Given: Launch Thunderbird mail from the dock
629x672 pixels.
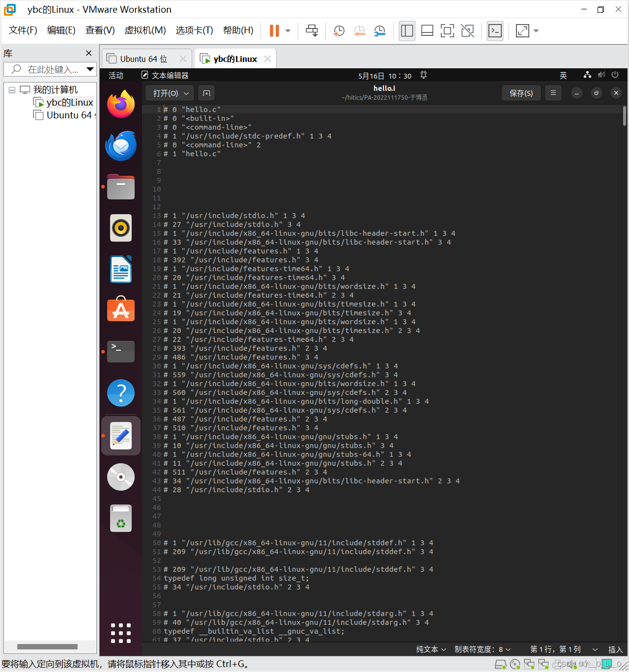Looking at the screenshot, I should click(121, 145).
